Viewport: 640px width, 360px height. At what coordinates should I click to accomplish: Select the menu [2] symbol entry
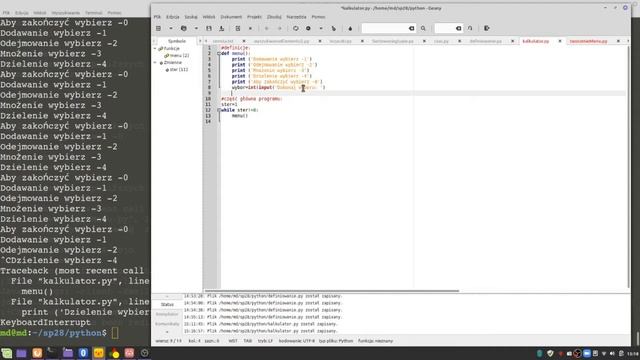179,56
